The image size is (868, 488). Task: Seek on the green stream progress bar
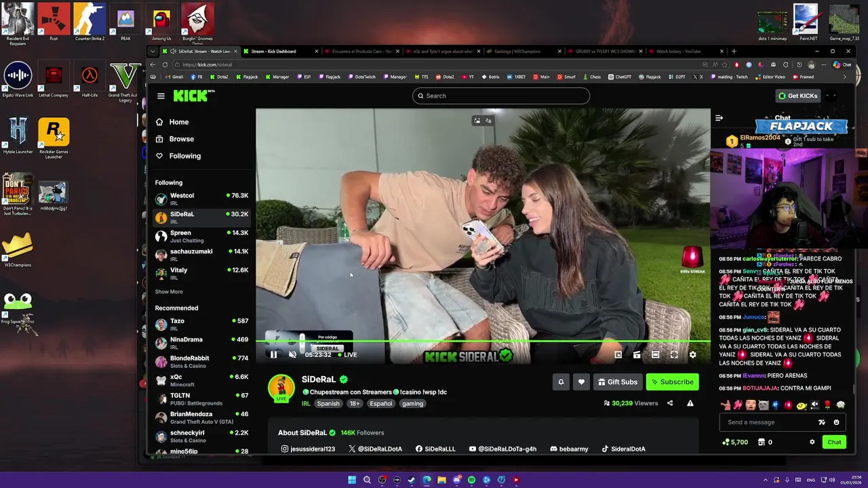(x=483, y=342)
